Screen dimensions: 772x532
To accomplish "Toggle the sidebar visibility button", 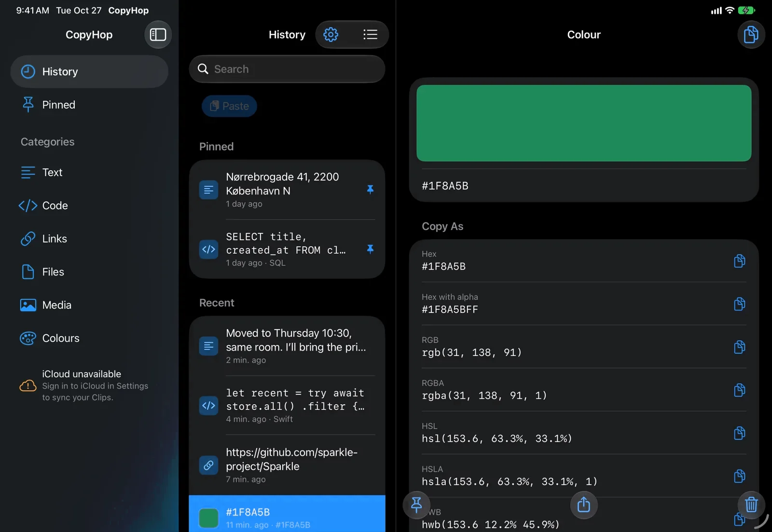I will [158, 35].
